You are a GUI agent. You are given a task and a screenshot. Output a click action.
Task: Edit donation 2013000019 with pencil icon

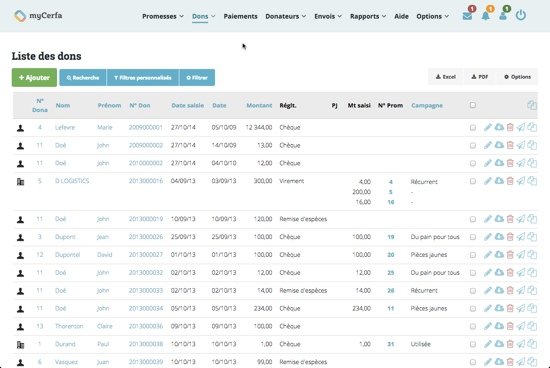tap(488, 219)
